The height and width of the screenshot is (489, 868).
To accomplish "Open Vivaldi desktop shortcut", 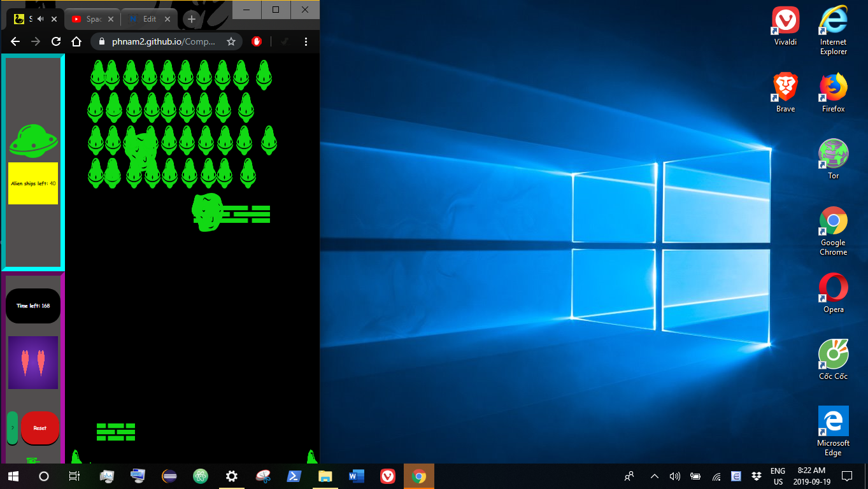I will (785, 26).
